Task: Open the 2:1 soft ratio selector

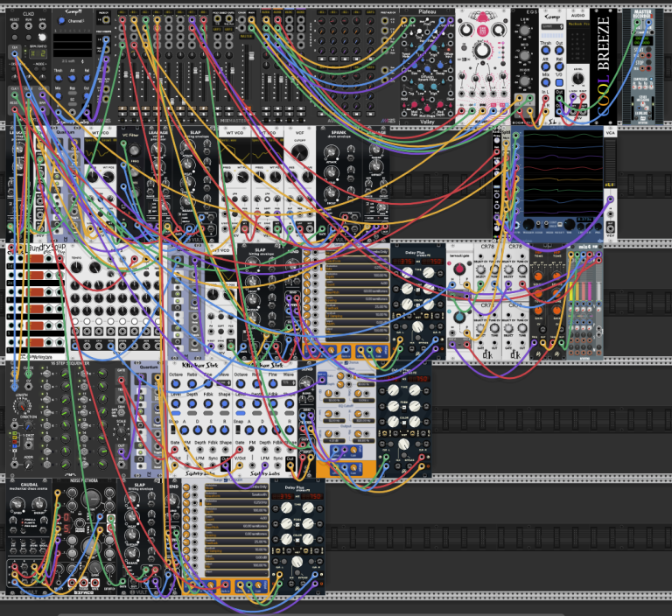Action: tap(71, 61)
